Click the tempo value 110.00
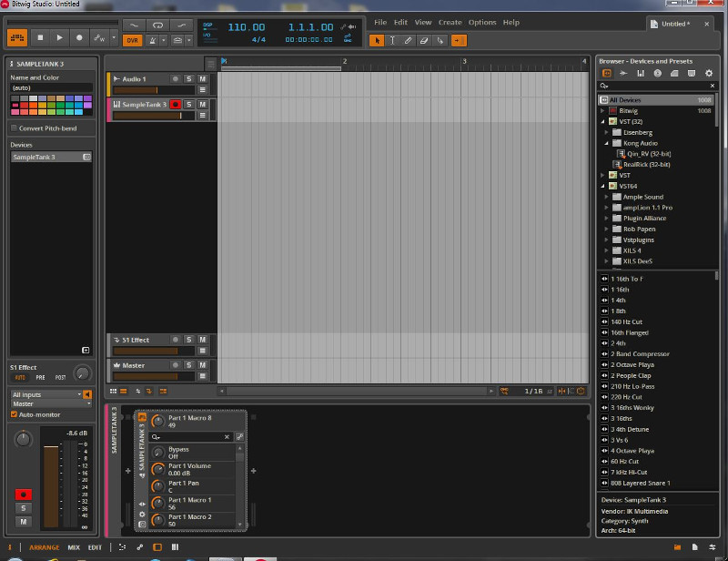 click(246, 27)
